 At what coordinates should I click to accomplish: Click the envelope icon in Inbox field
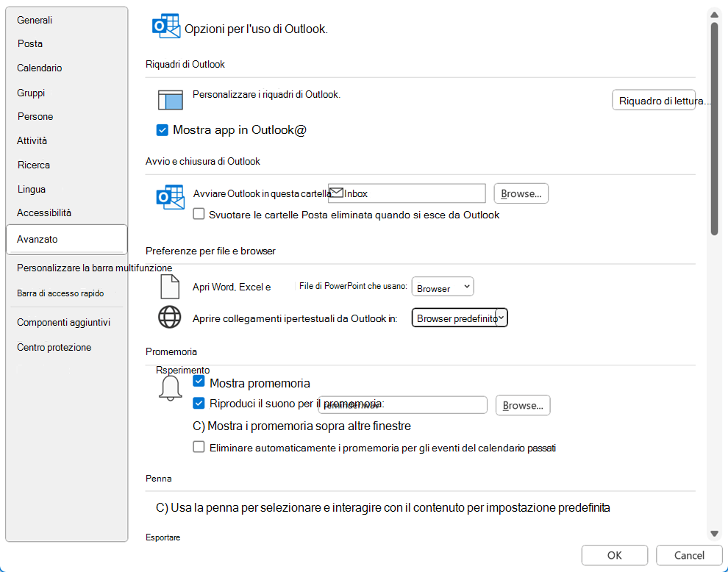click(x=337, y=193)
